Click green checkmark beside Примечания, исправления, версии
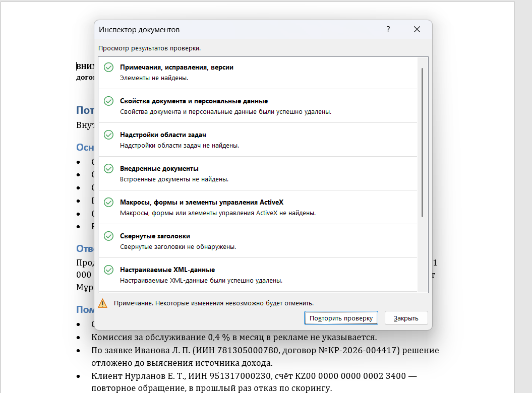532x393 pixels. point(108,67)
